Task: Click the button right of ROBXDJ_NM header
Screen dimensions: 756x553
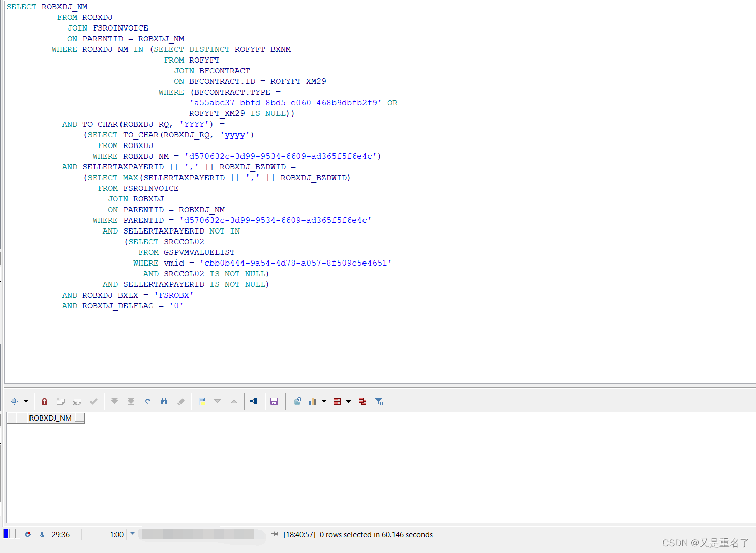Action: pyautogui.click(x=80, y=418)
